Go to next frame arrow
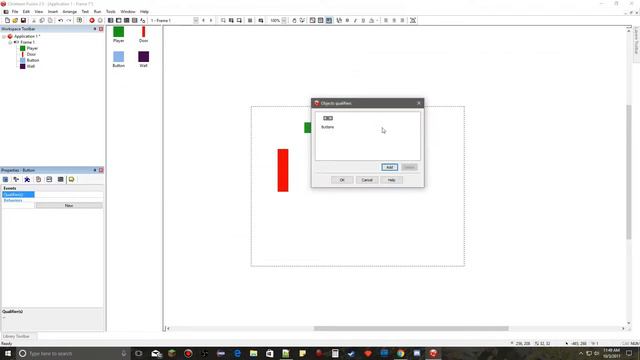The height and width of the screenshot is (360, 640). point(211,20)
